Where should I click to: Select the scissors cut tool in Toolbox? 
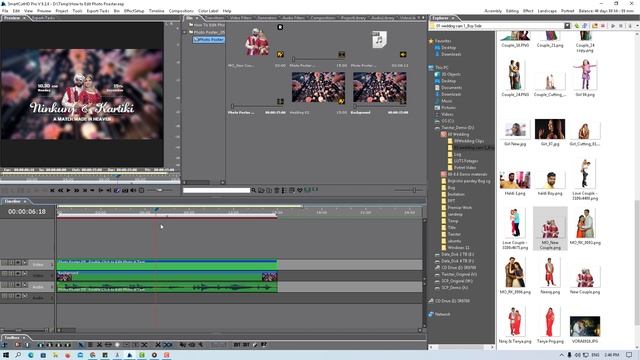point(99,345)
